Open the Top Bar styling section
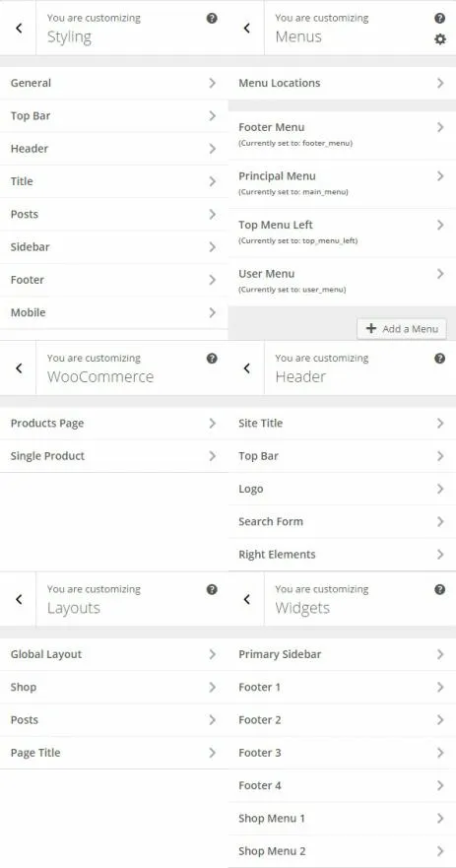456x868 pixels. tap(114, 115)
